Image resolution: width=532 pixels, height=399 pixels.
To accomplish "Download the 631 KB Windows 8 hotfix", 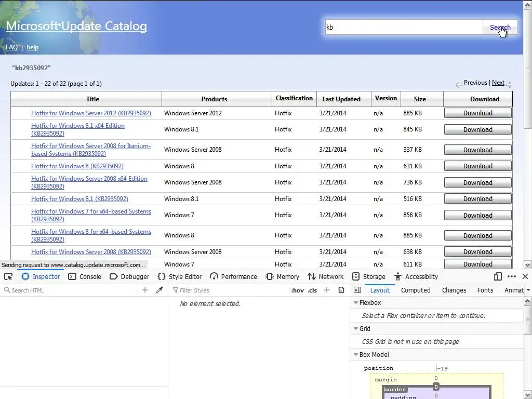I will click(478, 166).
